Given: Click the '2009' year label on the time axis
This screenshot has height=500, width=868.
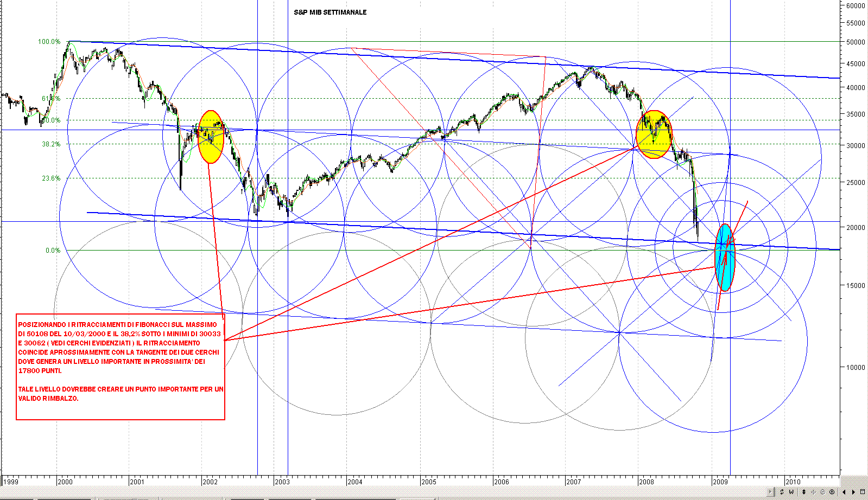Looking at the screenshot, I should [720, 482].
